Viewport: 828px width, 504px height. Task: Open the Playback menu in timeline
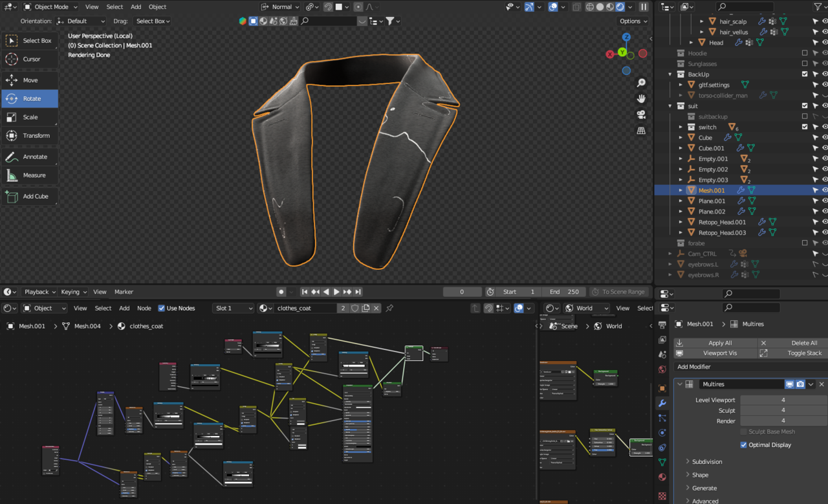tap(40, 292)
